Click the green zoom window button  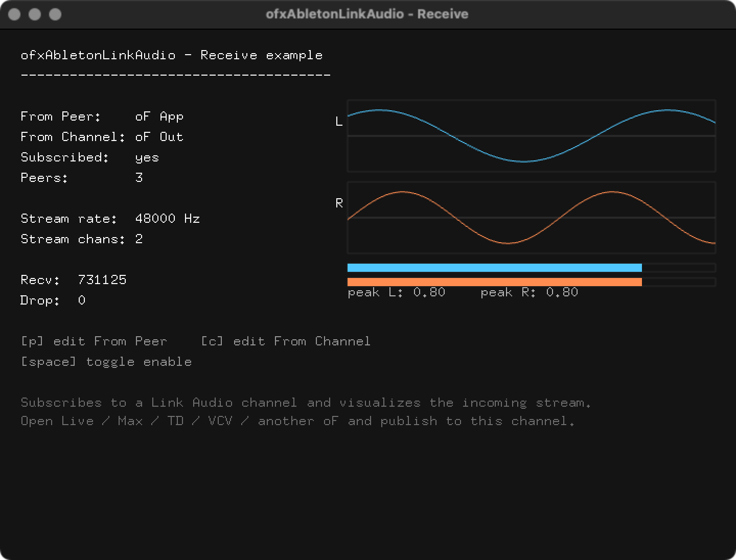[x=55, y=14]
